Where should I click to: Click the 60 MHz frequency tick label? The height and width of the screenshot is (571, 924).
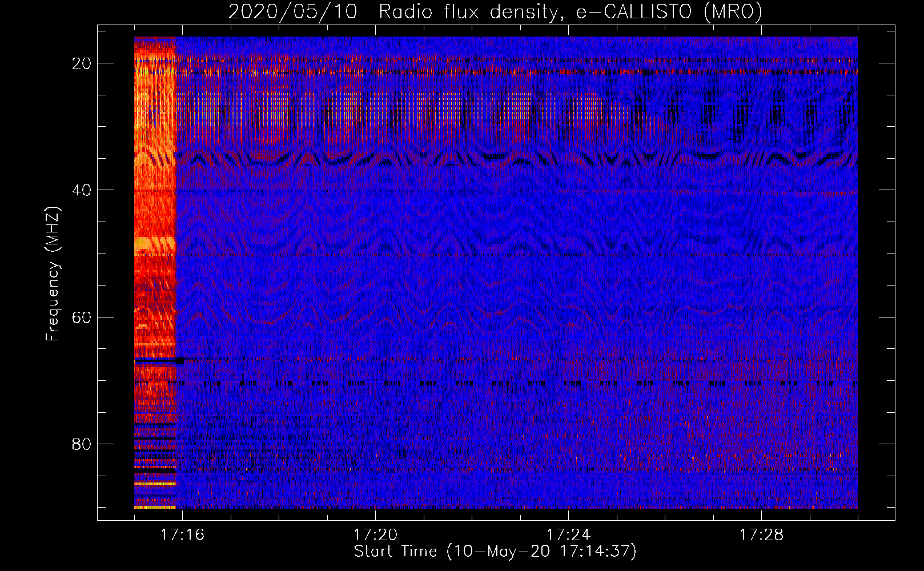[82, 317]
